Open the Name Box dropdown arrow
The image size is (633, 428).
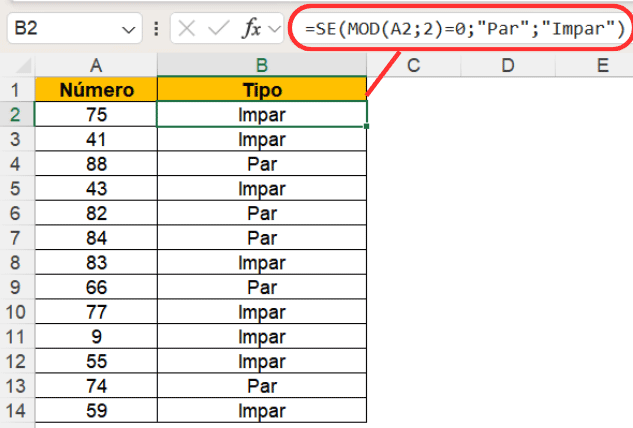click(126, 30)
